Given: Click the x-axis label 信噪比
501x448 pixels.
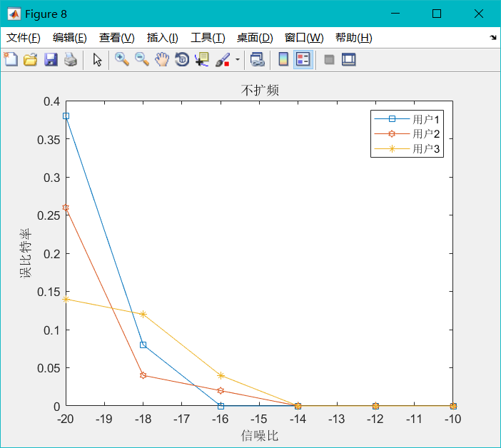Looking at the screenshot, I should coord(260,436).
